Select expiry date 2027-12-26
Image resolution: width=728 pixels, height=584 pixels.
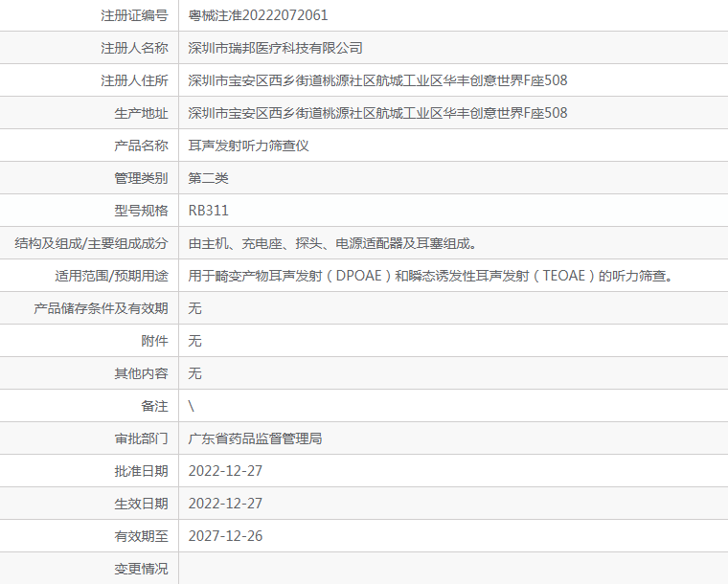pos(225,536)
